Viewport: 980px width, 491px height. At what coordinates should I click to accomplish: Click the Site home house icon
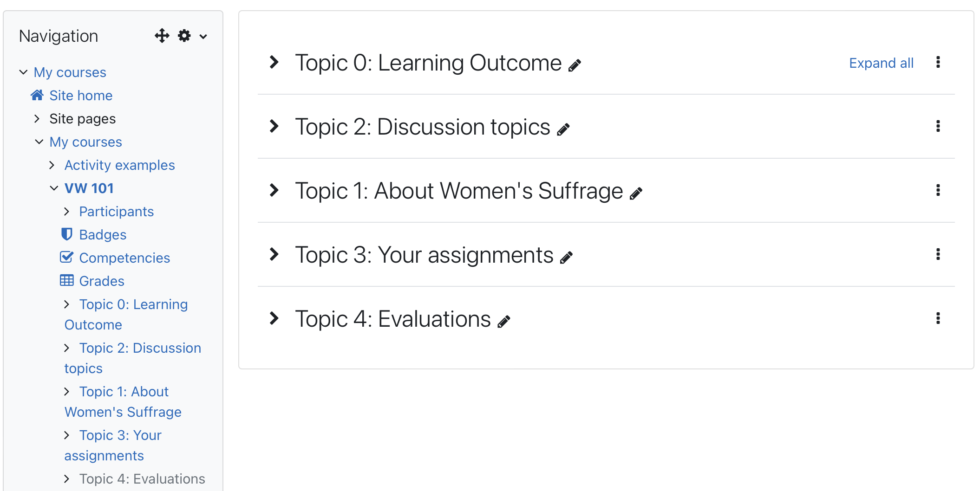point(37,95)
